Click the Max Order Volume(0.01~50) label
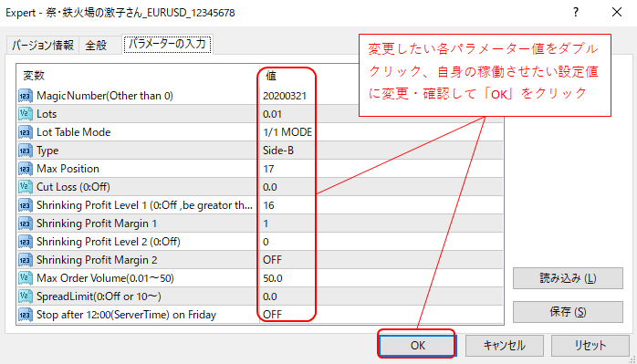 (105, 278)
